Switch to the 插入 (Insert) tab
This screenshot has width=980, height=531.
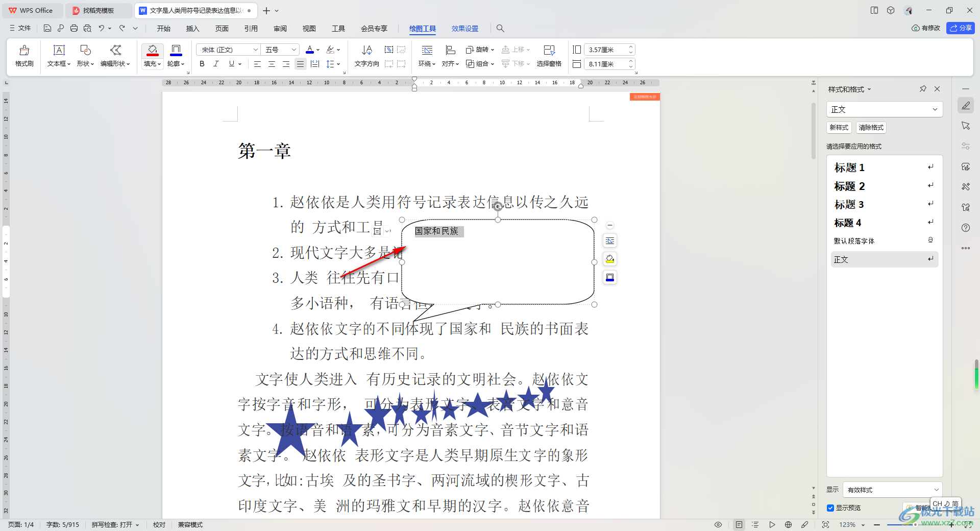click(192, 29)
